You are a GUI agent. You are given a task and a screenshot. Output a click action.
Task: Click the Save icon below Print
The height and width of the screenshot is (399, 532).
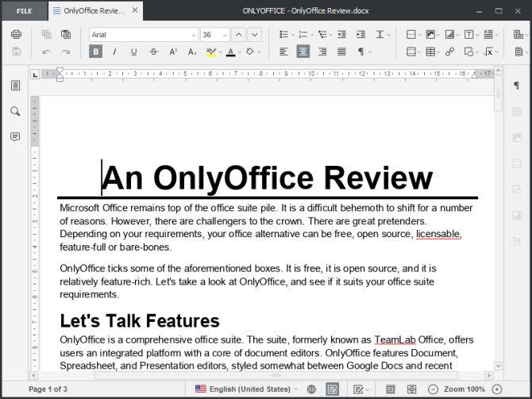(x=17, y=52)
